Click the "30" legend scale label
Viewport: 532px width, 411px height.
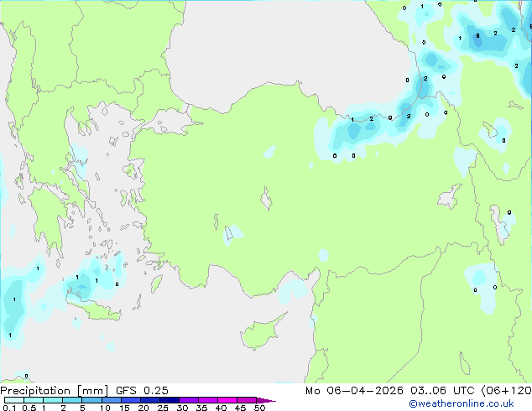(x=182, y=408)
